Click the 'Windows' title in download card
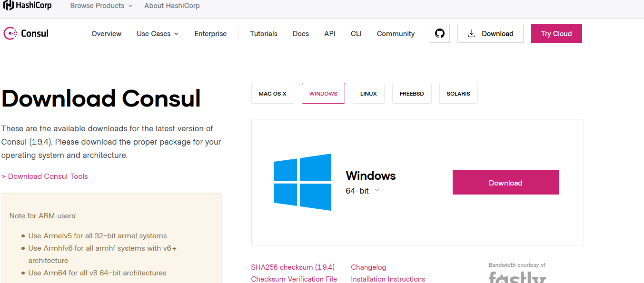This screenshot has width=644, height=283. (x=371, y=176)
